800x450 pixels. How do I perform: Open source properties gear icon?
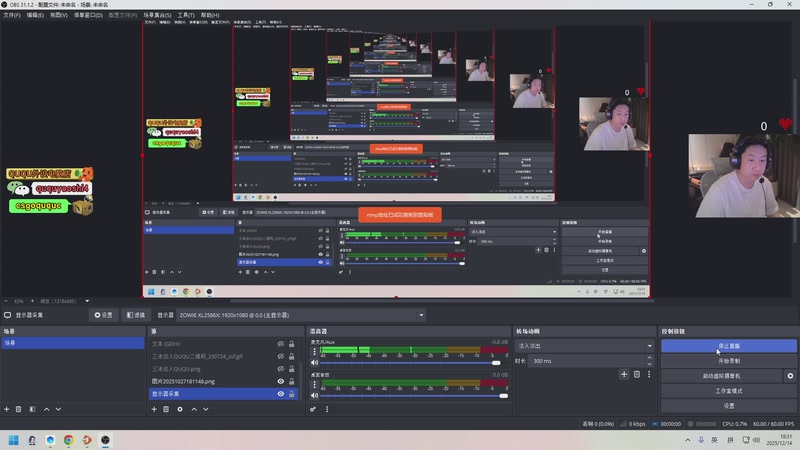(x=180, y=409)
